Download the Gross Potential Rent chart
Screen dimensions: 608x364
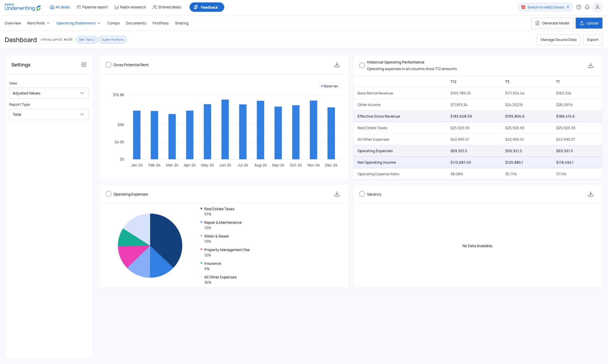pos(337,65)
